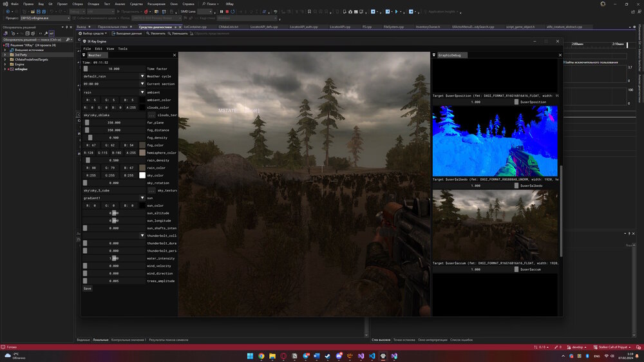
Task: Click the Zoom Out (Уменьшить) magnifier
Action: [169, 33]
